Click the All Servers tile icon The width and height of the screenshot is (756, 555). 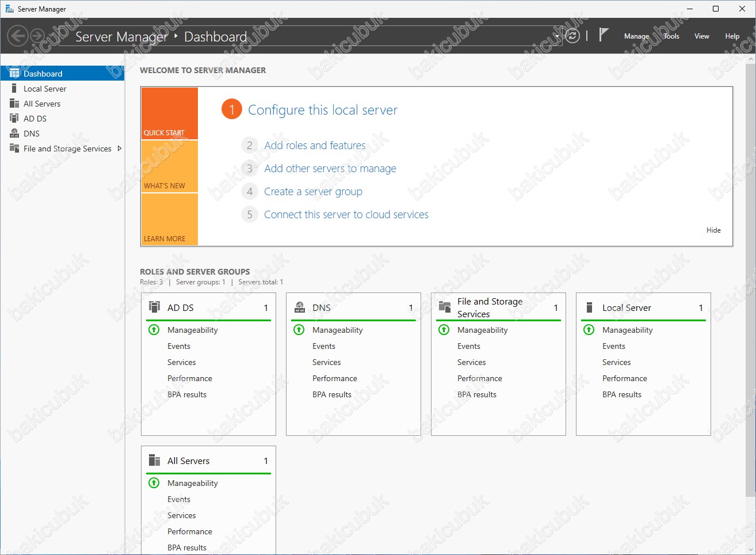[x=154, y=460]
